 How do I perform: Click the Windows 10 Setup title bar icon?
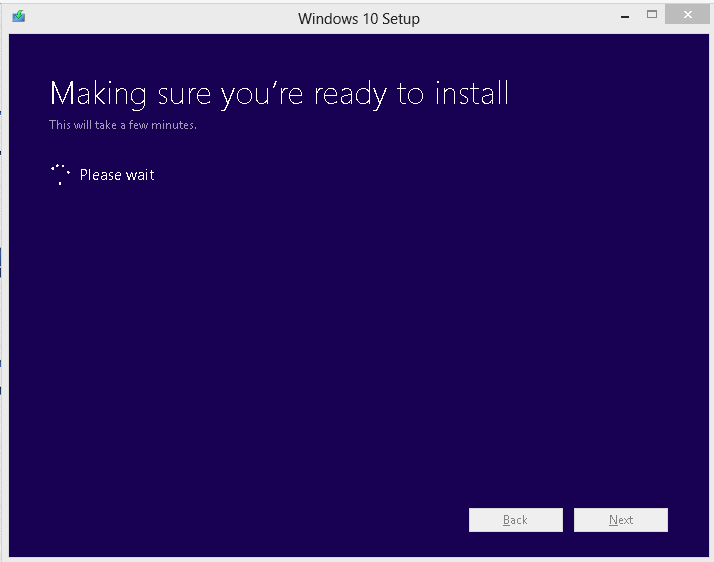point(19,16)
